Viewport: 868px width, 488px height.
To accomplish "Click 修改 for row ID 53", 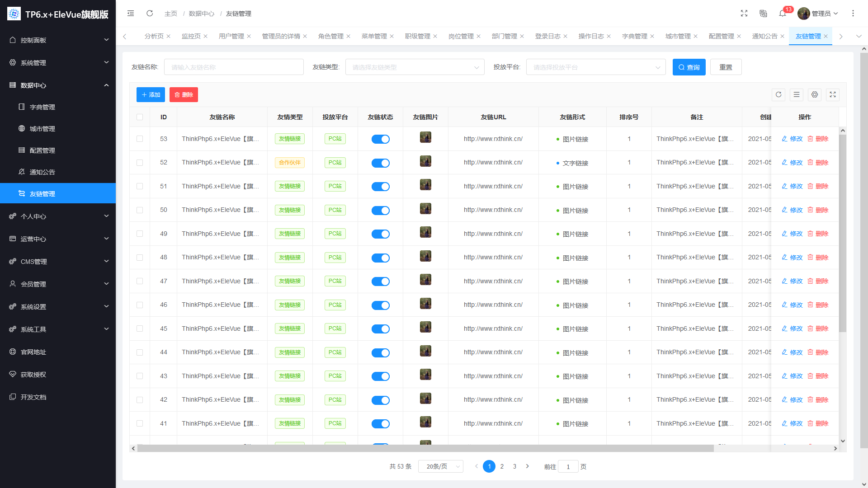I will coord(792,139).
